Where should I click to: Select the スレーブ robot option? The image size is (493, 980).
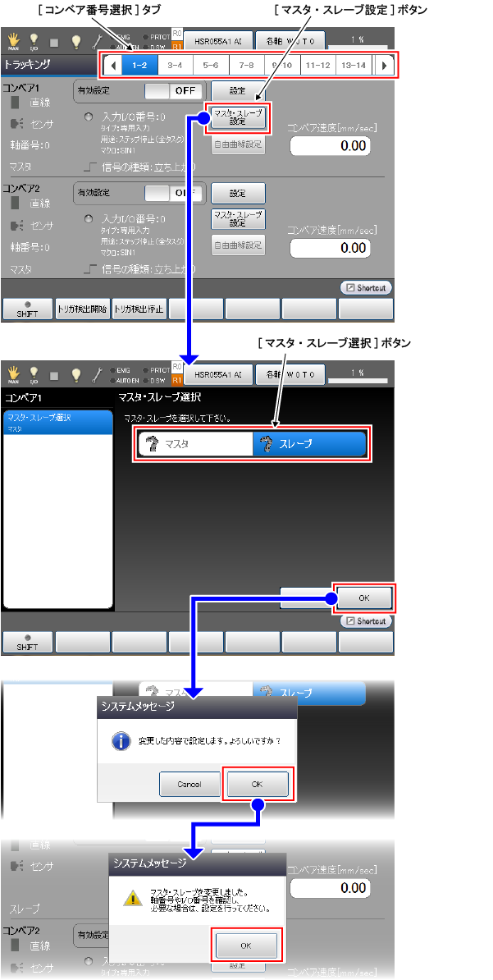308,444
